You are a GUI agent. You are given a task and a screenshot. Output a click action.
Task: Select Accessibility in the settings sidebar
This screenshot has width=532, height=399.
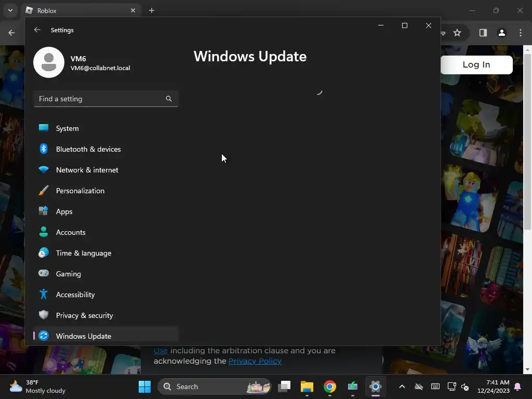tap(106, 295)
